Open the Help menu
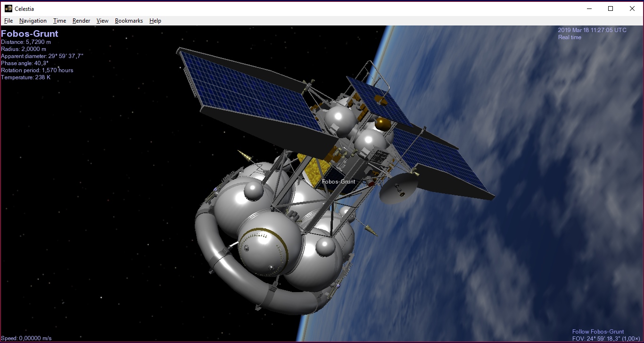The width and height of the screenshot is (644, 343). coord(155,21)
